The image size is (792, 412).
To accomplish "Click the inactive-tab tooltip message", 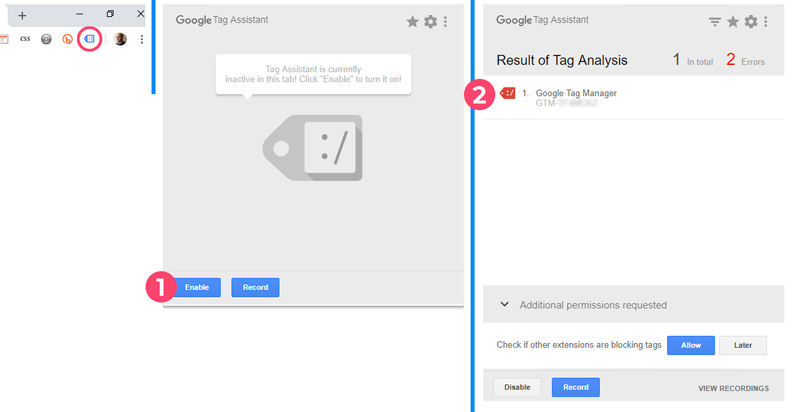I will pos(313,74).
